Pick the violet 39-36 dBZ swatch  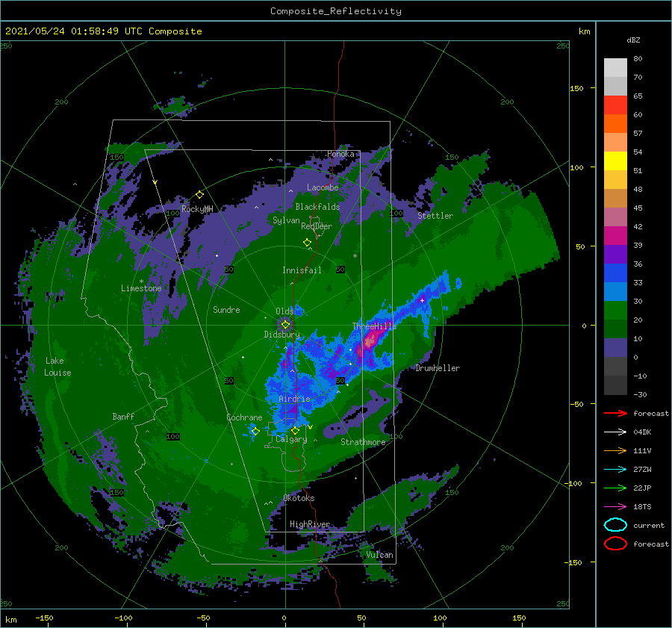click(615, 255)
